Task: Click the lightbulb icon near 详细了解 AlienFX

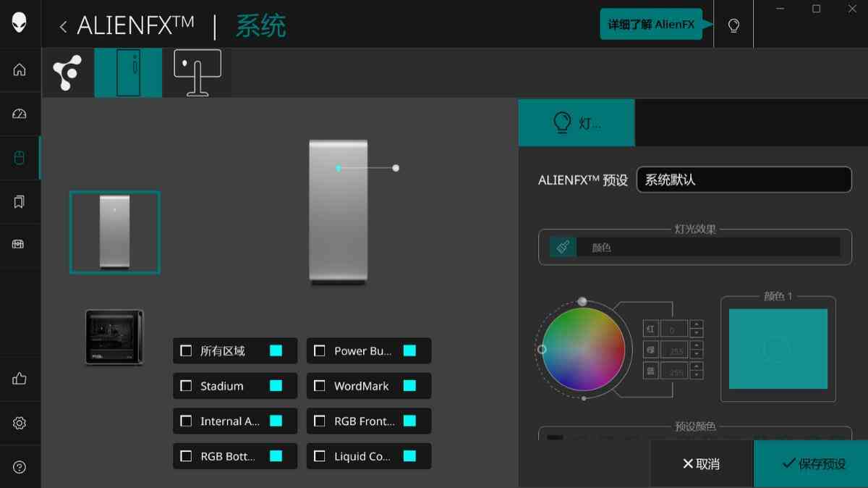Action: 733,24
